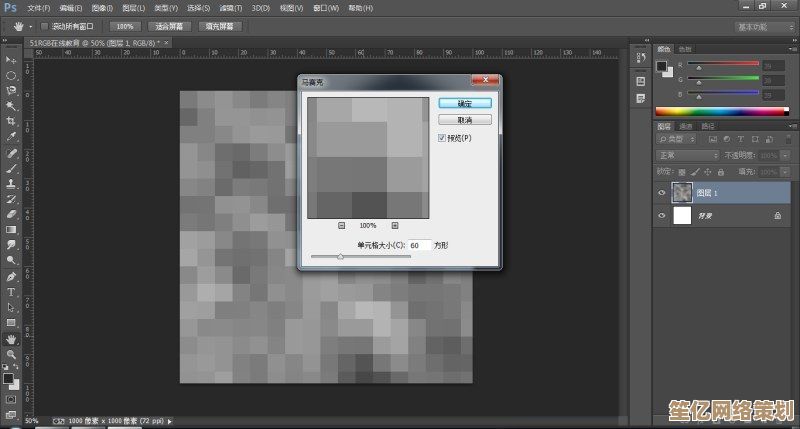The width and height of the screenshot is (800, 429).
Task: Click 取消 to cancel Mosaic dialog
Action: pyautogui.click(x=465, y=120)
